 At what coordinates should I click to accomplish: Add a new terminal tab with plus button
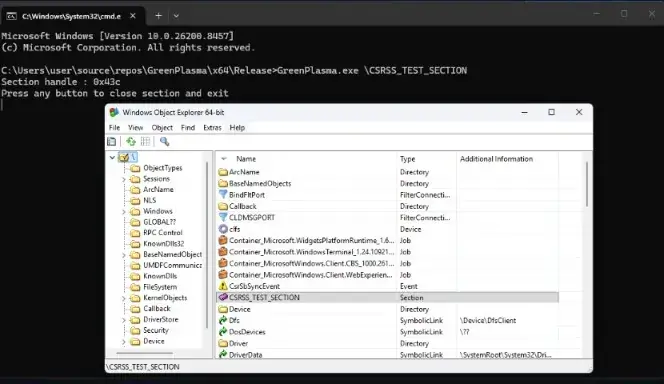pyautogui.click(x=158, y=16)
